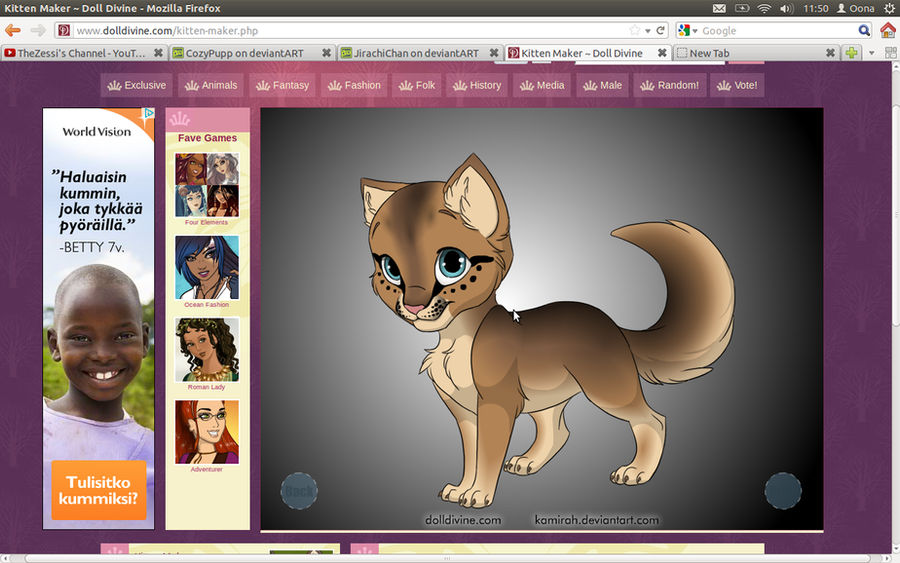The height and width of the screenshot is (563, 900).
Task: Click the dolldivine site favicon in address bar
Action: (x=64, y=30)
